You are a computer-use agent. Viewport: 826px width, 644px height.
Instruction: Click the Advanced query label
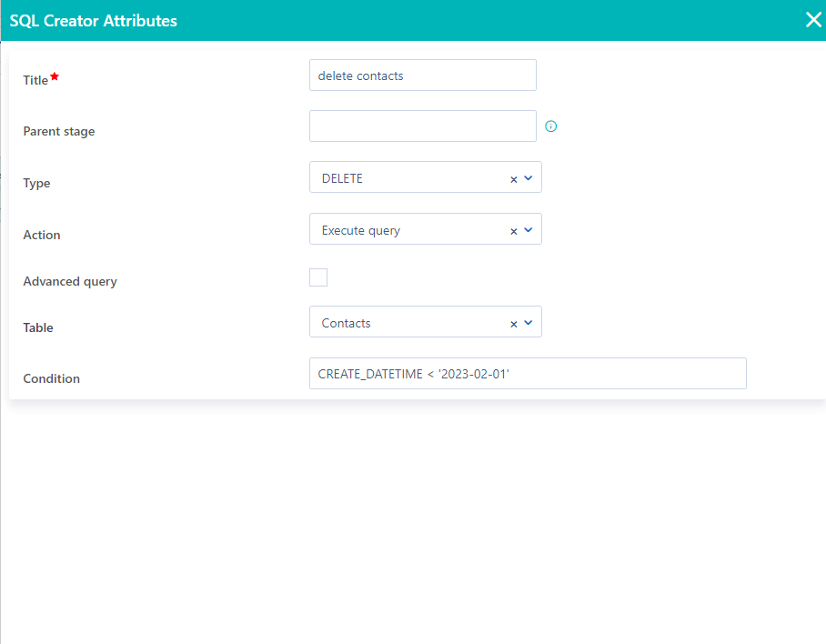click(x=70, y=281)
